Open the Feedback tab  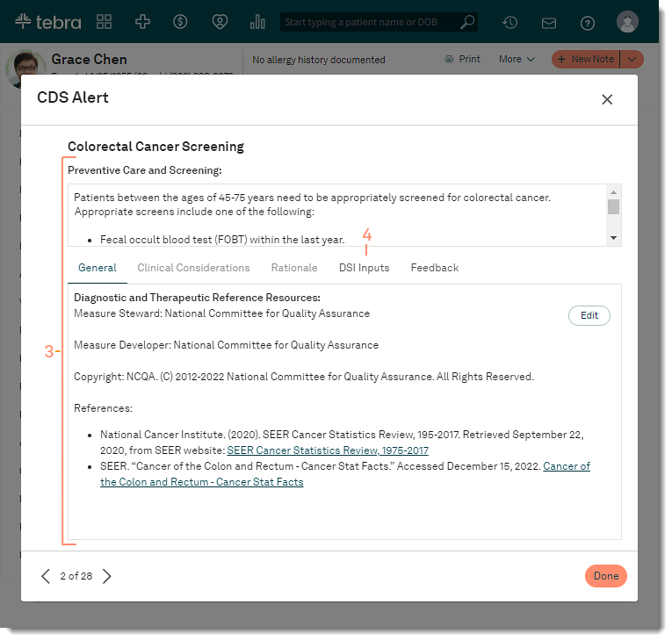pos(435,268)
